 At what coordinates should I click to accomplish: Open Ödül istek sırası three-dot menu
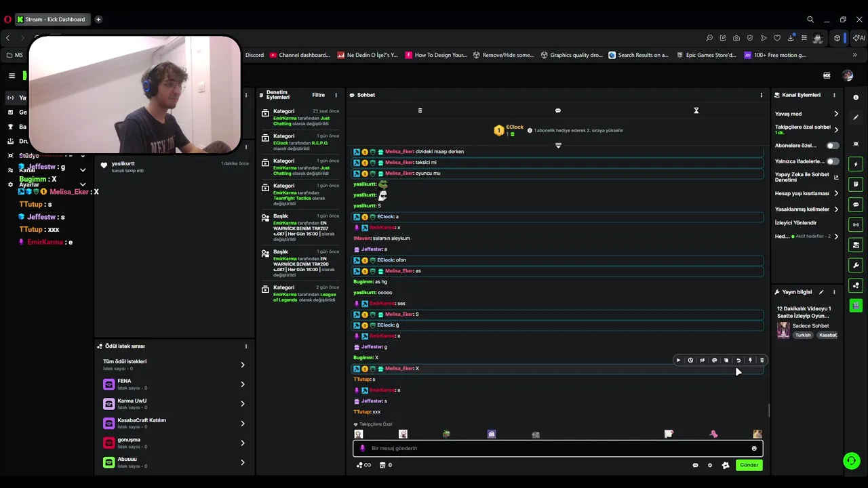point(246,346)
